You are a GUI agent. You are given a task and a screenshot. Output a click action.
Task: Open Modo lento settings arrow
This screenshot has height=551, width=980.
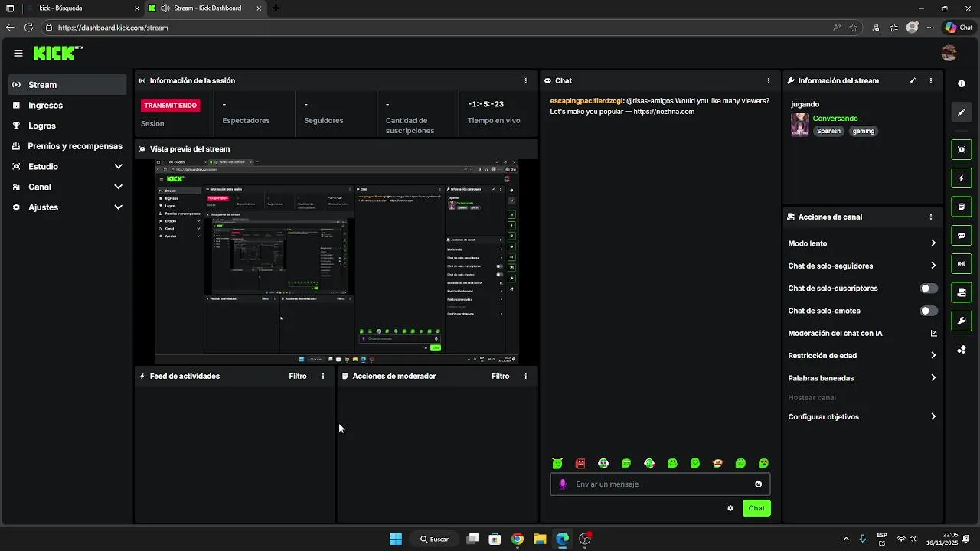(x=933, y=243)
